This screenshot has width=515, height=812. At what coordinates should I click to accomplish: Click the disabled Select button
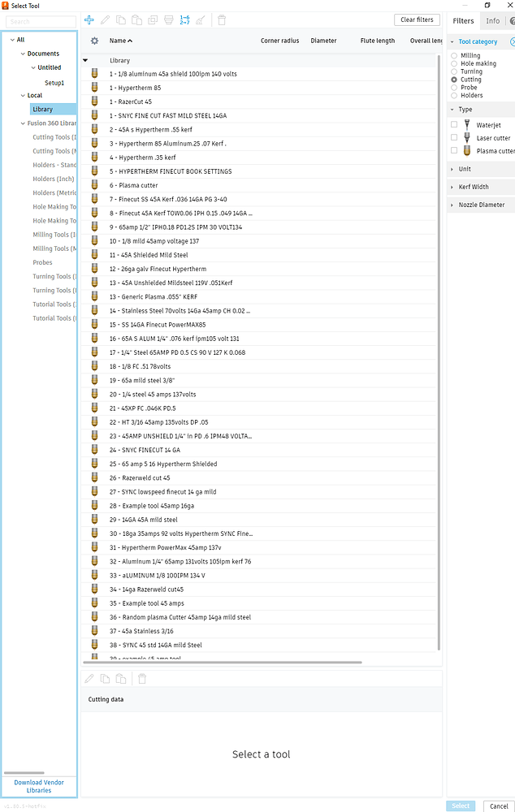461,806
